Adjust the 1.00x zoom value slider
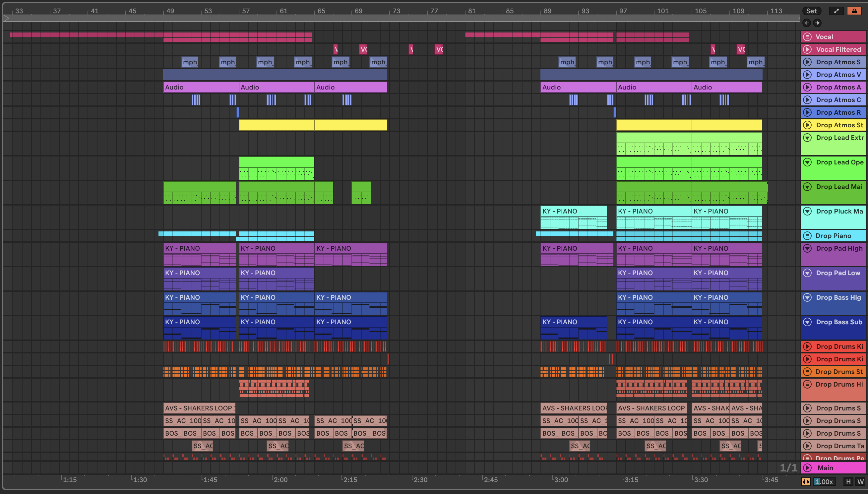This screenshot has height=494, width=868. 824,482
